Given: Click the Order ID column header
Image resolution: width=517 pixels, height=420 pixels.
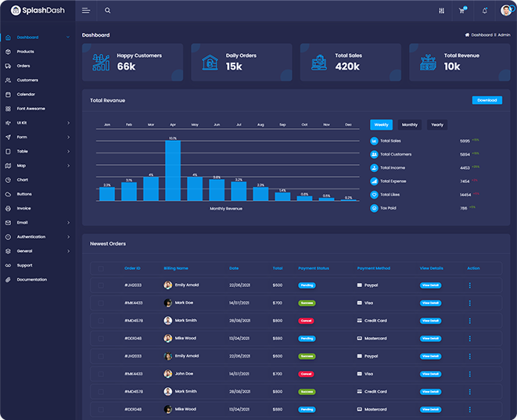Looking at the screenshot, I should 132,268.
